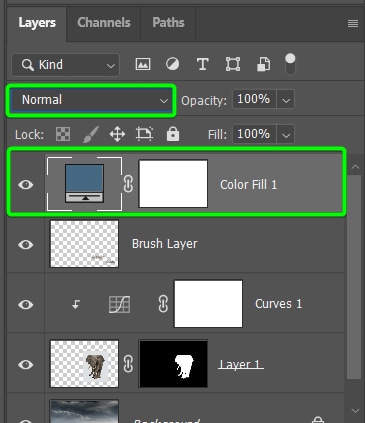Lock transparent pixels icon
Image resolution: width=365 pixels, height=423 pixels.
click(63, 134)
